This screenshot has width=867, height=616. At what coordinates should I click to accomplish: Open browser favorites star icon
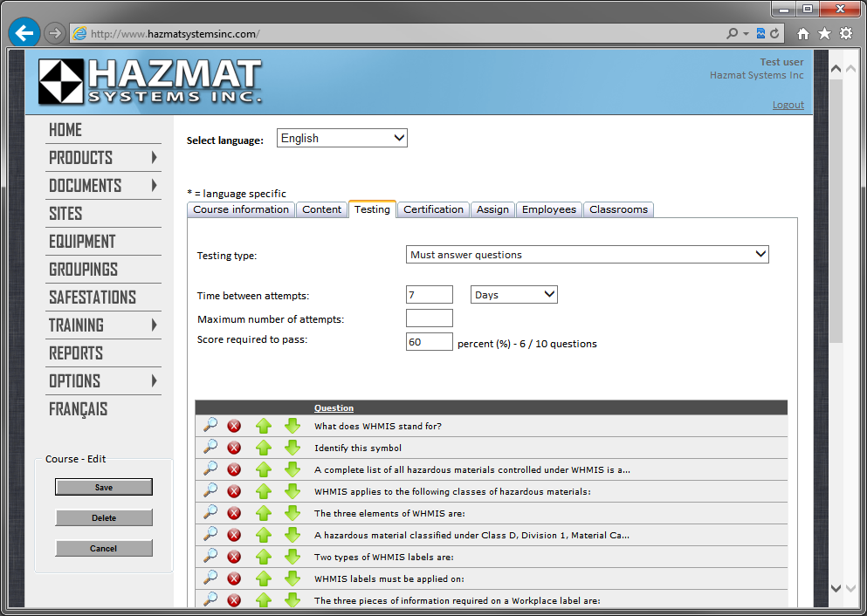824,33
